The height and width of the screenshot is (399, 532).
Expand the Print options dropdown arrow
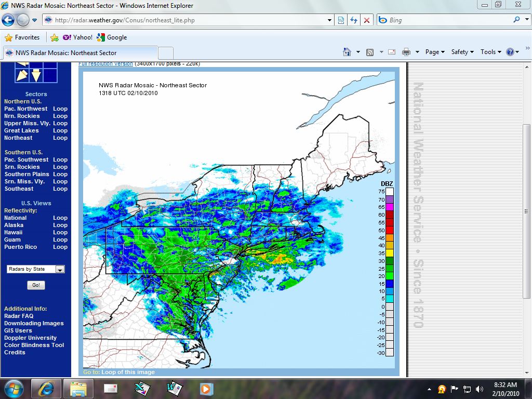pyautogui.click(x=417, y=52)
